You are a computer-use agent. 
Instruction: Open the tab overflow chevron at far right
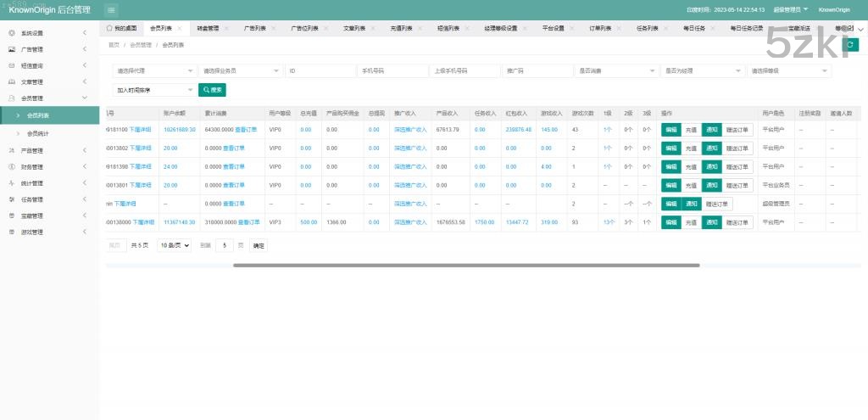860,28
